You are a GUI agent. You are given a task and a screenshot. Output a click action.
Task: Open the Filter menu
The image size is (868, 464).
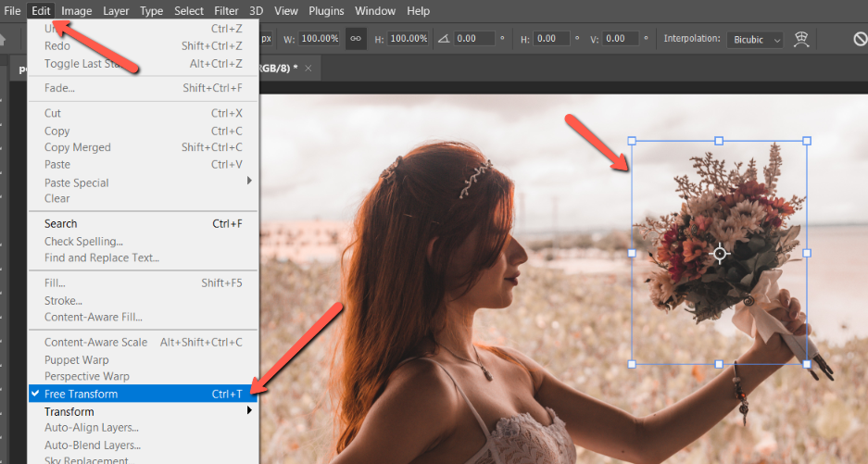226,11
